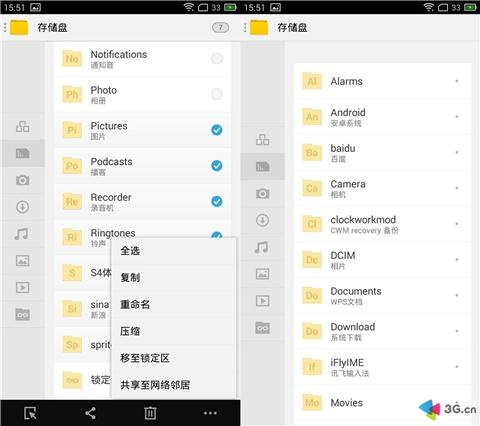The image size is (480, 426).
Task: Tap the selected count badge showing 7
Action: (x=221, y=27)
